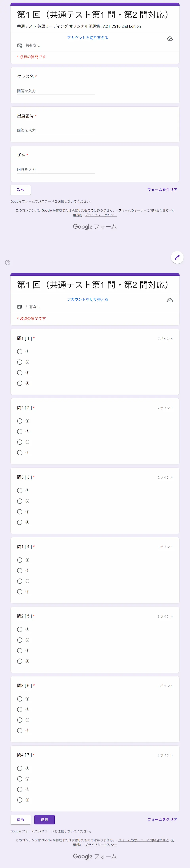Click the 戻る back button

(x=21, y=820)
